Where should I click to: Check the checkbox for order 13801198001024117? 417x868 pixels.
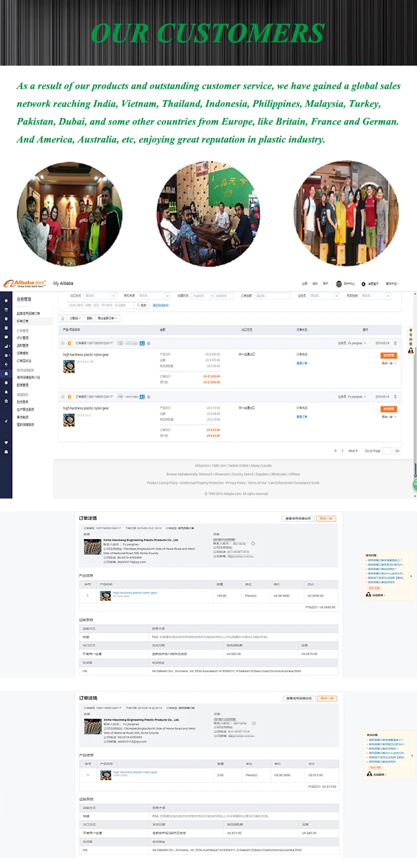[62, 397]
